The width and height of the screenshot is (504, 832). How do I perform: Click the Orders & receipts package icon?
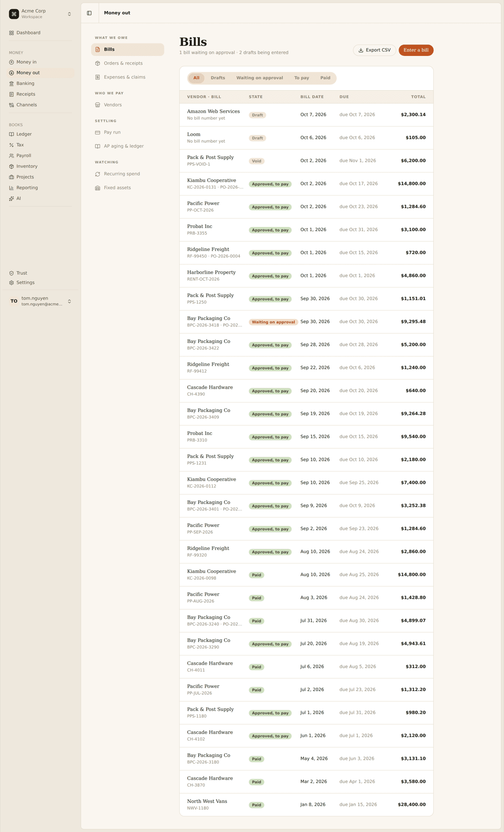(97, 63)
